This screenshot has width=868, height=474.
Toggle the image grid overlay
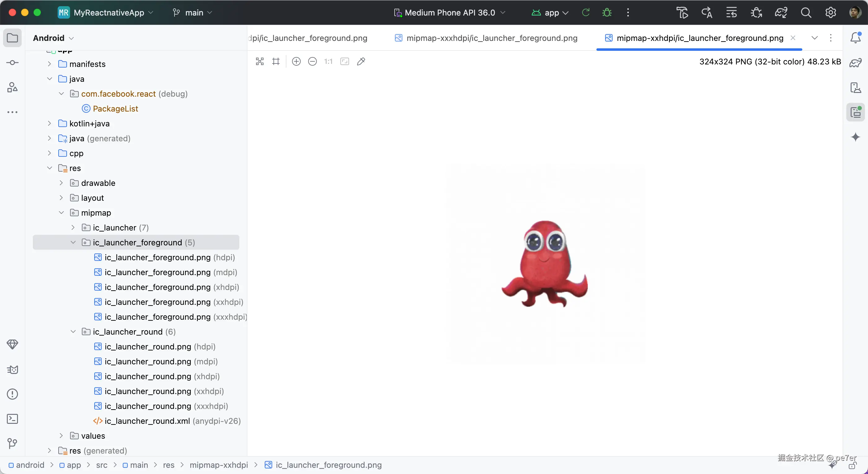[x=276, y=61]
